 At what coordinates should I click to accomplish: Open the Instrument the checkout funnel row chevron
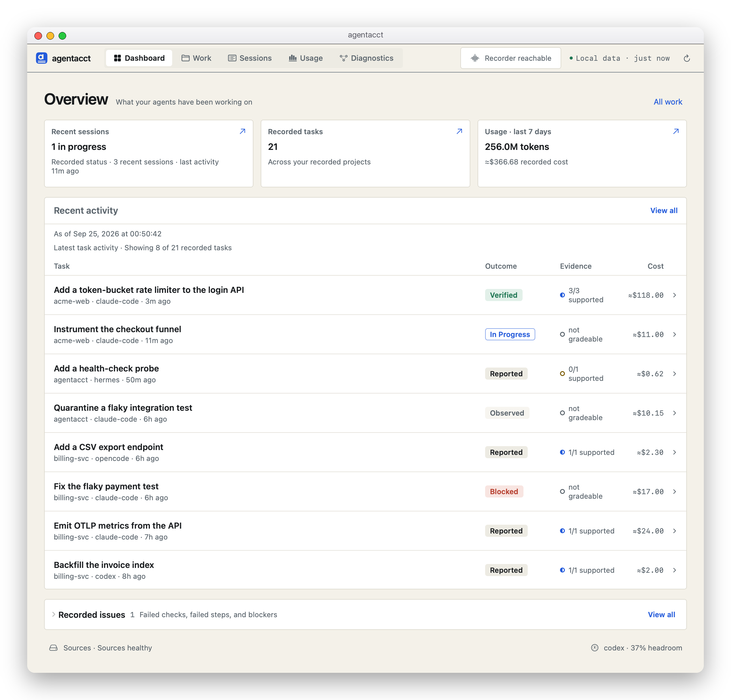click(x=675, y=334)
